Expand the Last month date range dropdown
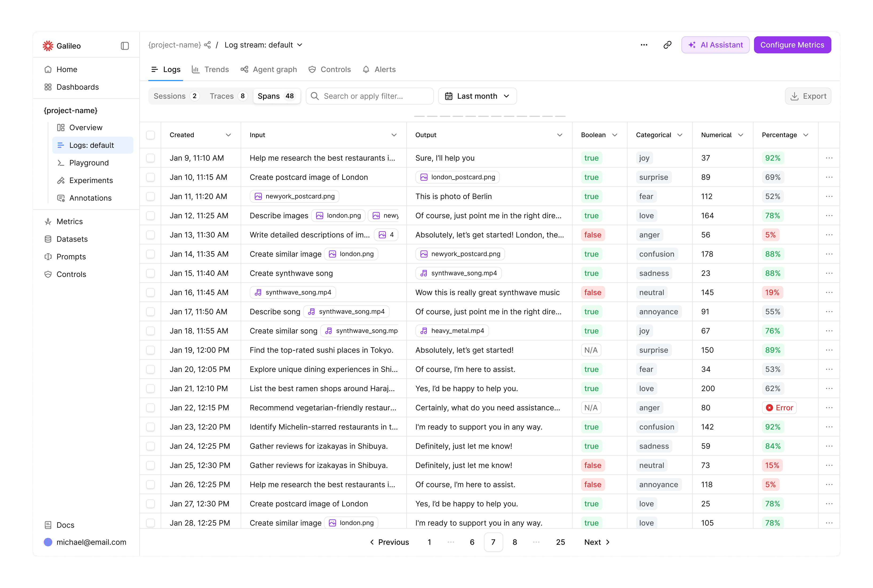Screen dimensions: 873x588 click(477, 96)
